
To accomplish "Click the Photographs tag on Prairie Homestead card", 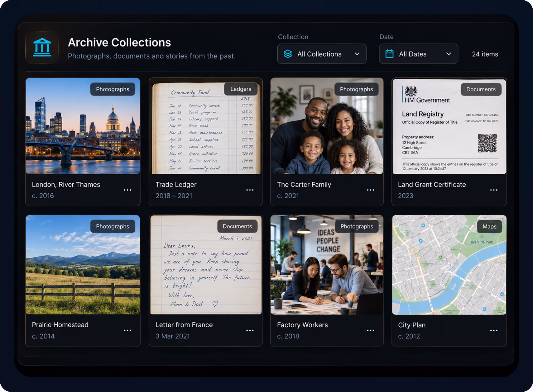I will (113, 226).
